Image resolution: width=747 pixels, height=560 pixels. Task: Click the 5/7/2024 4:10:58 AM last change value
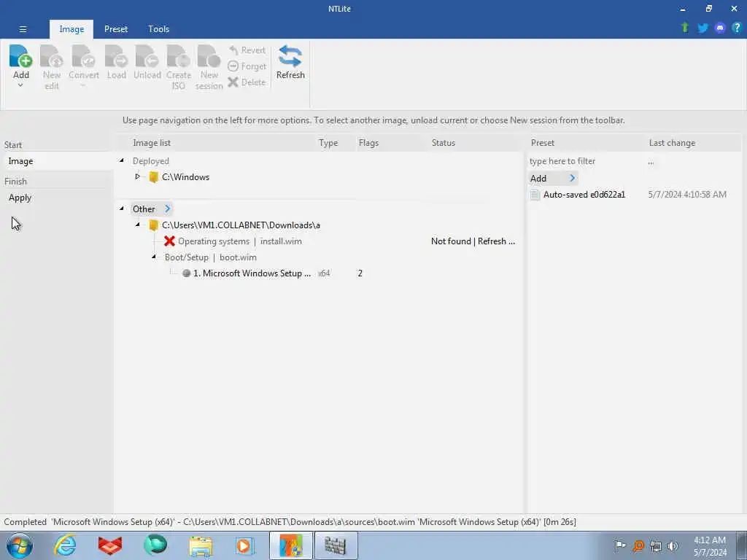point(687,194)
